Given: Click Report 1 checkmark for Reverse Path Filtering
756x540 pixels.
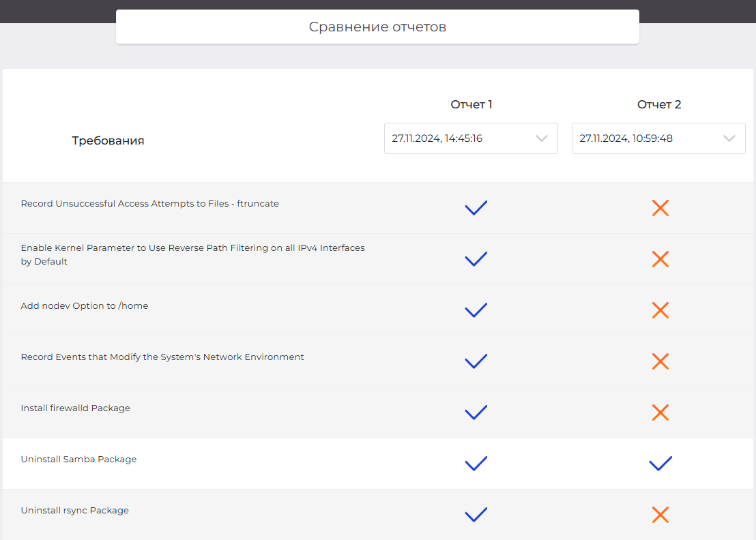Looking at the screenshot, I should click(x=476, y=258).
